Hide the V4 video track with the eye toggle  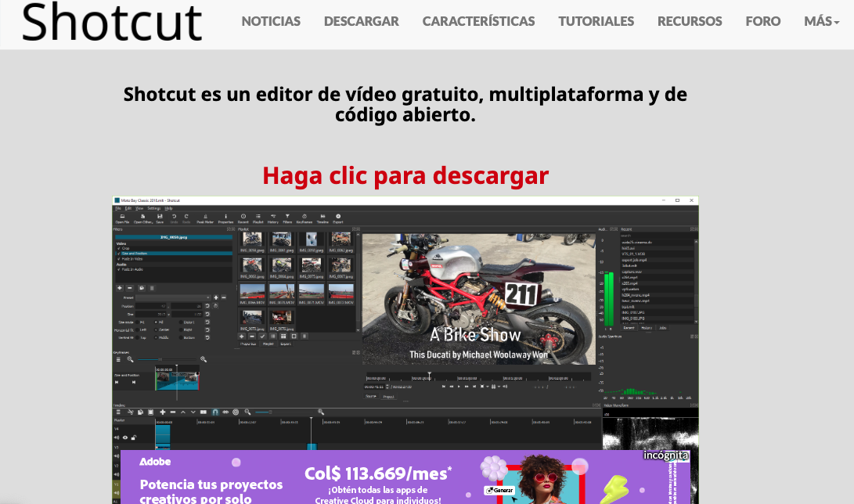(x=125, y=437)
